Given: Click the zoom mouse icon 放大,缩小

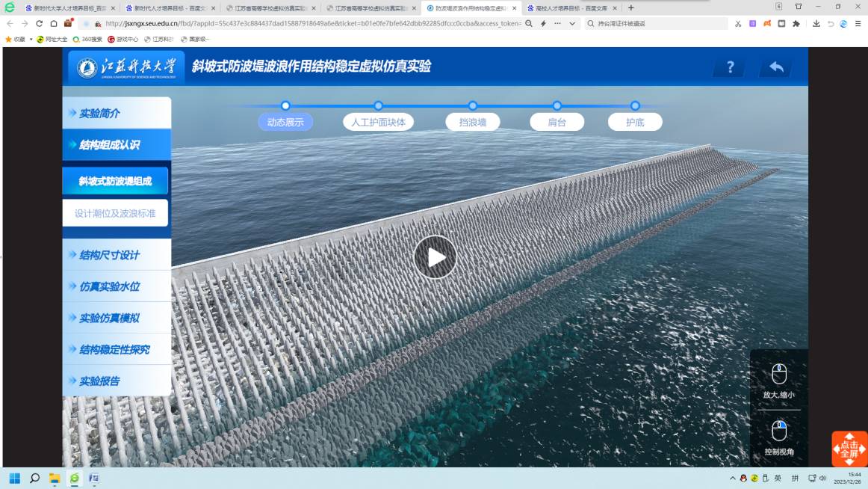Looking at the screenshot, I should 778,374.
